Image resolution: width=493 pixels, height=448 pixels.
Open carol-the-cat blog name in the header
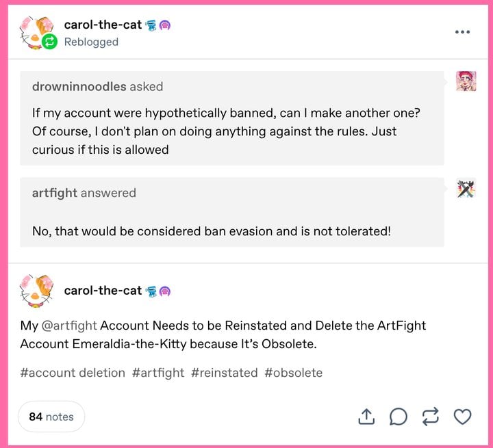[x=103, y=25]
